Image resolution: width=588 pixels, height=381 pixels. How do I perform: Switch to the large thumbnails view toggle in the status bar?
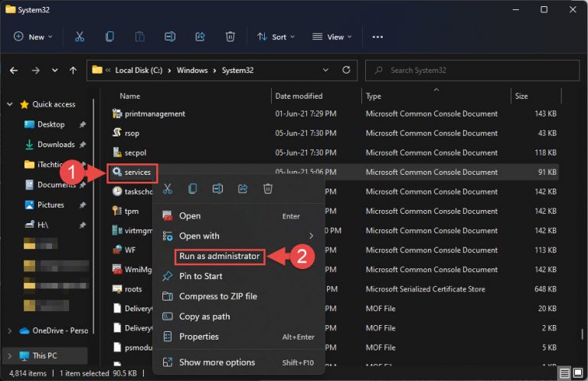(578, 373)
